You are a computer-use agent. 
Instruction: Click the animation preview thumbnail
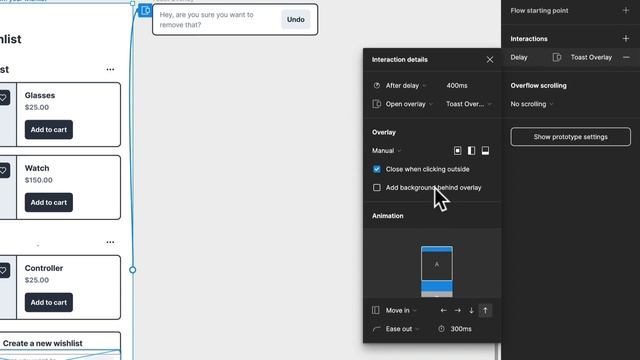(x=437, y=271)
